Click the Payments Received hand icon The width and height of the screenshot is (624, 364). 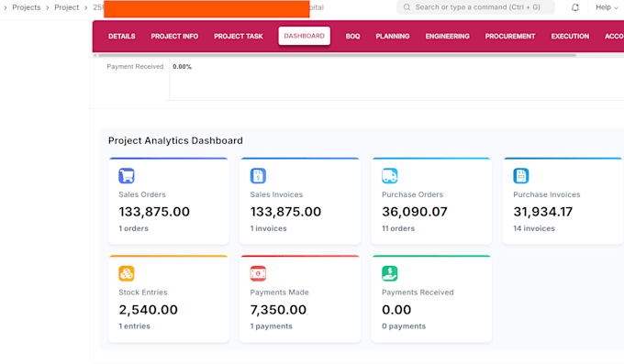tap(390, 274)
